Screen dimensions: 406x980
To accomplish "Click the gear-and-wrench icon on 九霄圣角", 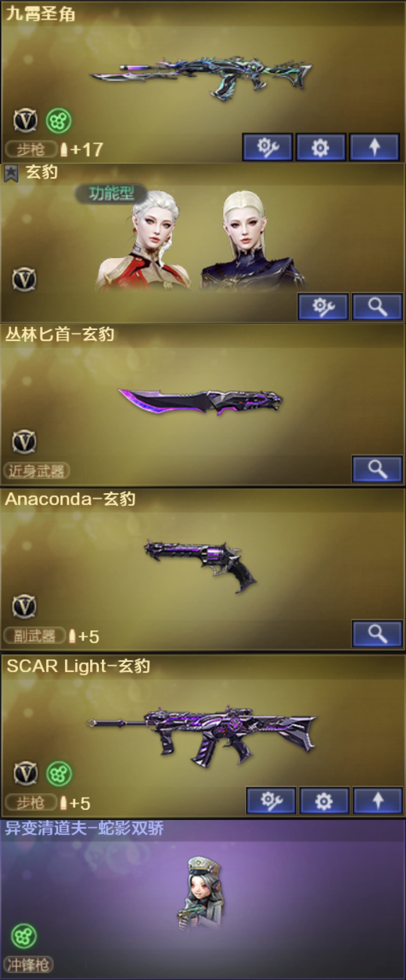I will (x=267, y=147).
